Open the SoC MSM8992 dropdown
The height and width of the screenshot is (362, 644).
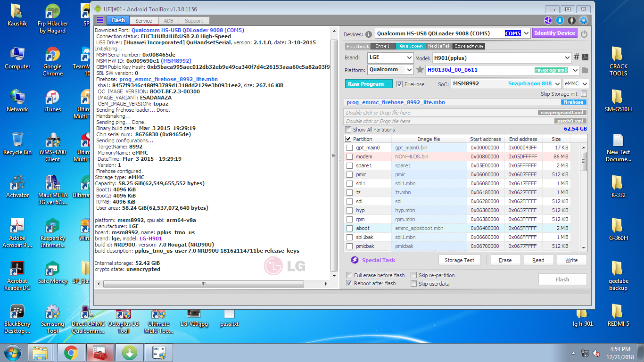click(557, 84)
